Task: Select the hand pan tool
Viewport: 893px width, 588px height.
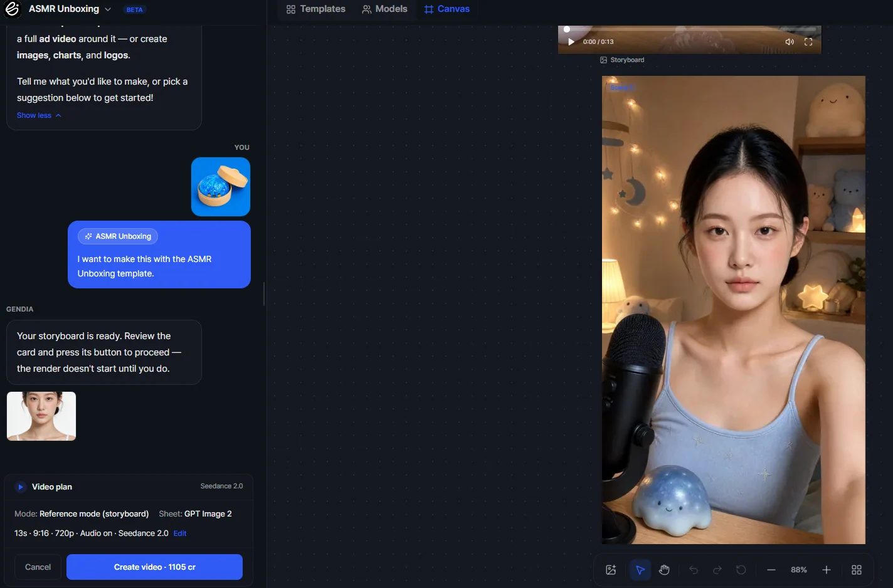Action: coord(664,570)
